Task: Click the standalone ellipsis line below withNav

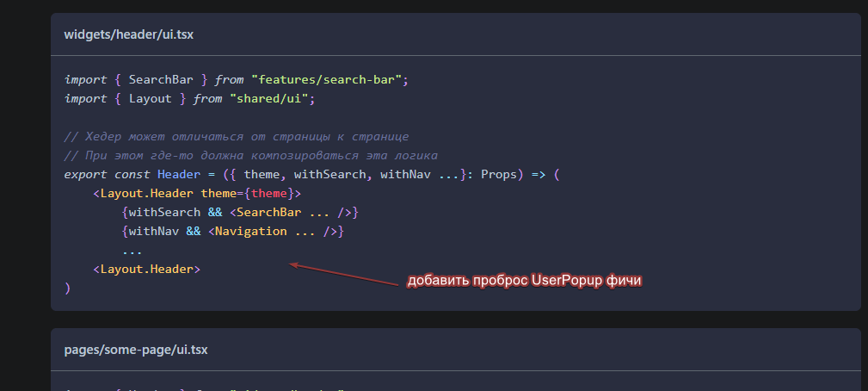Action: click(x=132, y=252)
